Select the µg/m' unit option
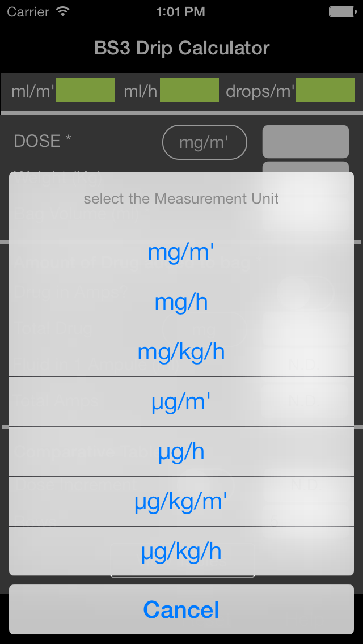The image size is (363, 644). tap(181, 402)
